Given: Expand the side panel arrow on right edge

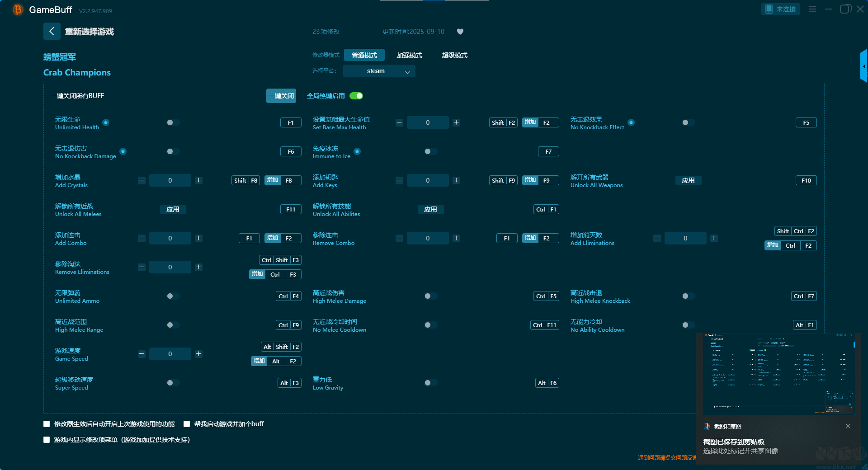Looking at the screenshot, I should [x=864, y=66].
